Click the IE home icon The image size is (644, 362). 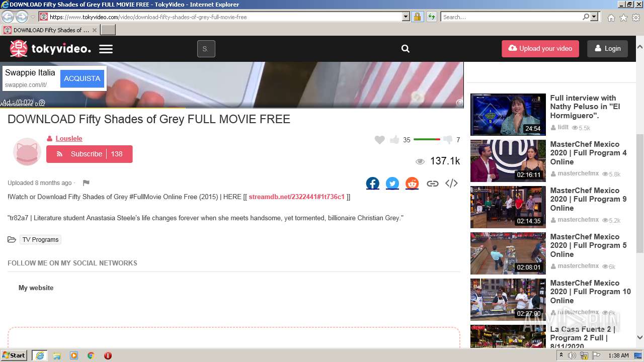[x=611, y=18]
